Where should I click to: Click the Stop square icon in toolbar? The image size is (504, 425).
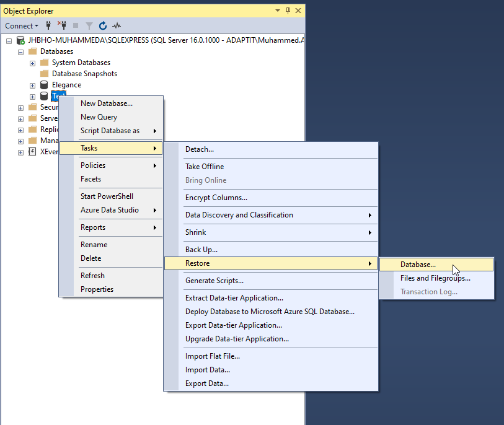76,25
